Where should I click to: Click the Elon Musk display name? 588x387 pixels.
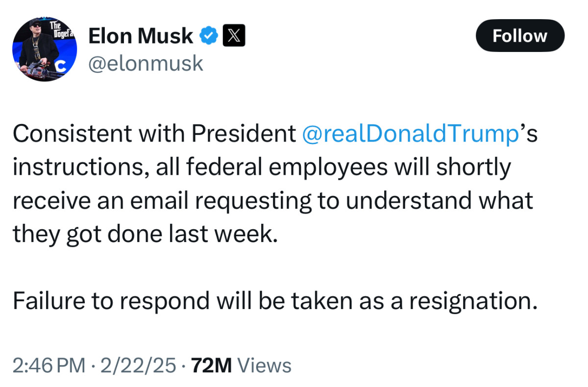[141, 36]
